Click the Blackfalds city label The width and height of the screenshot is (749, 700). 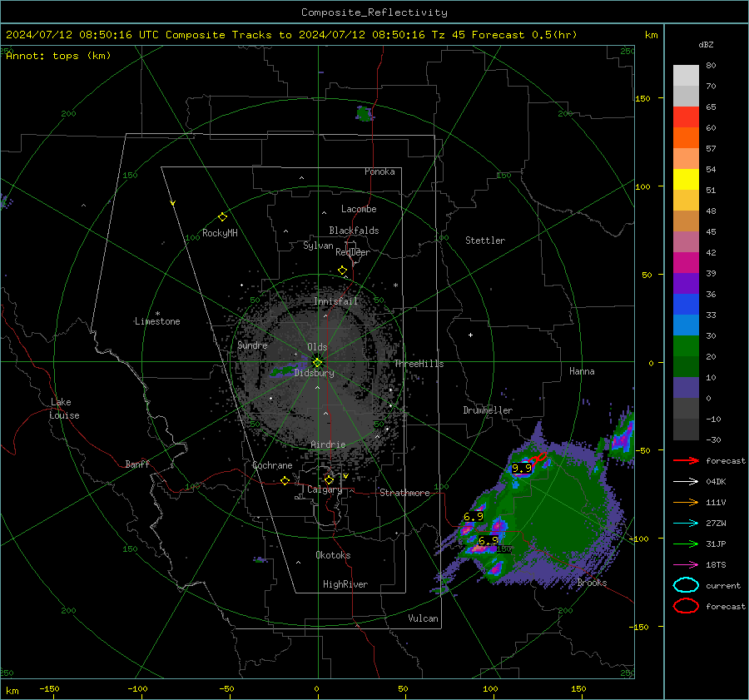(354, 231)
